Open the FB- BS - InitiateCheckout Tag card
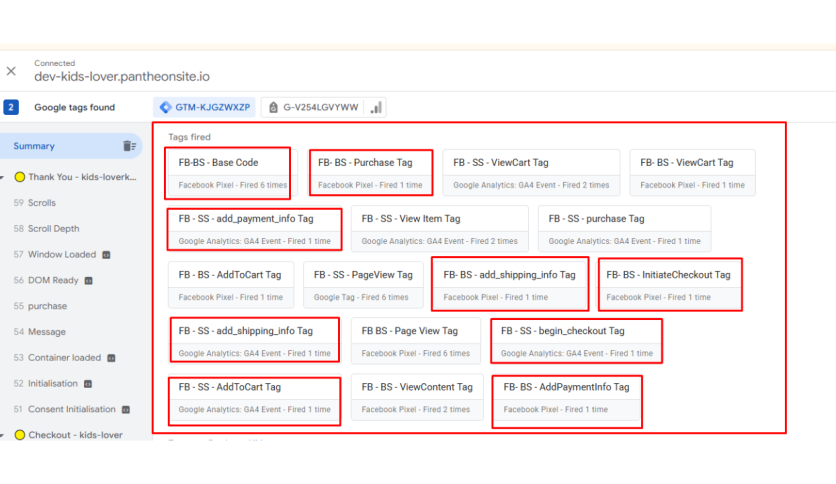836x484 pixels. [669, 285]
